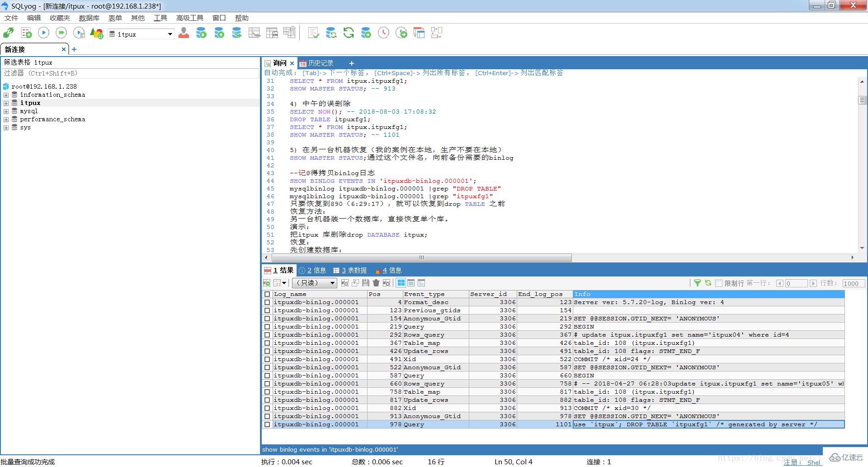Click the green refresh arrows toolbar icon
868x467 pixels.
tap(349, 33)
